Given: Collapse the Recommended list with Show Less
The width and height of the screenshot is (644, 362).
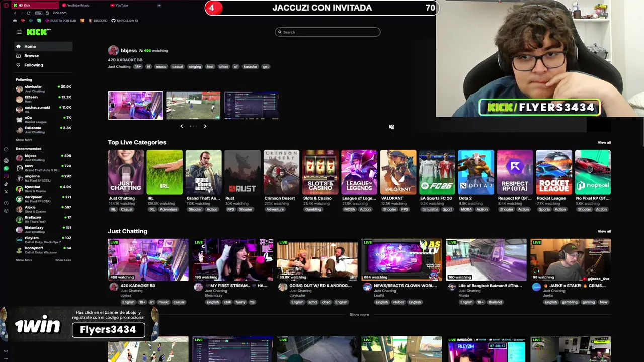Looking at the screenshot, I should (x=63, y=260).
